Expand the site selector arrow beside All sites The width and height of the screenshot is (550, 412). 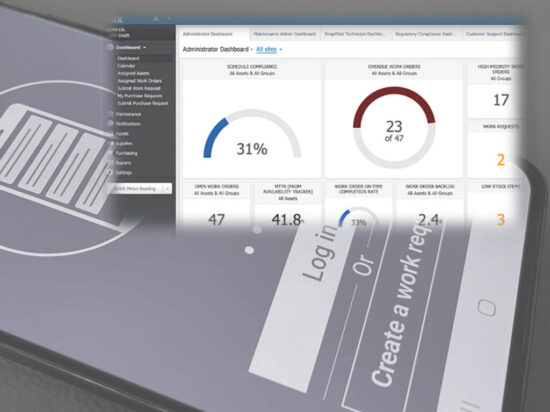tap(281, 49)
